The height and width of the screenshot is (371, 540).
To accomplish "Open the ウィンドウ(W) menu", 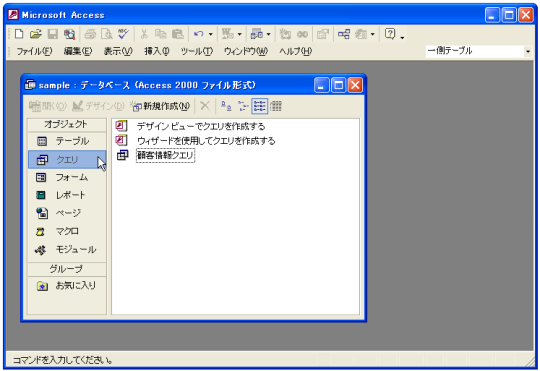I will 246,51.
